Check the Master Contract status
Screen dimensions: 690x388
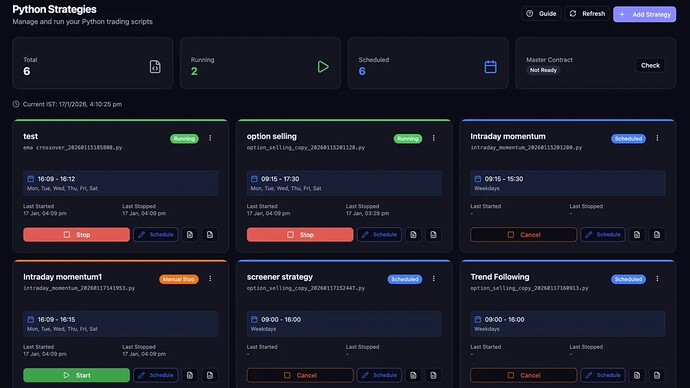(650, 66)
